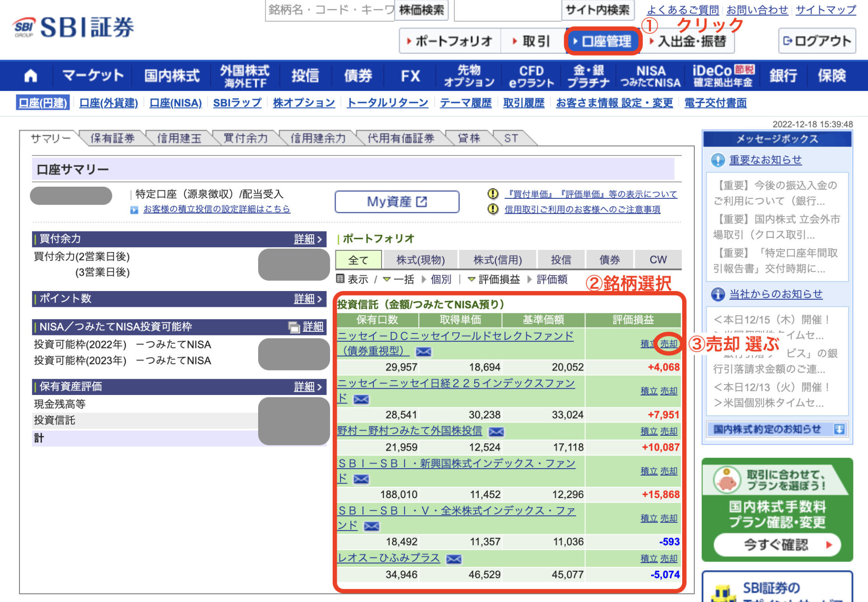This screenshot has width=868, height=602.
Task: Click the window icon beside NISA 詳細
Action: click(294, 327)
